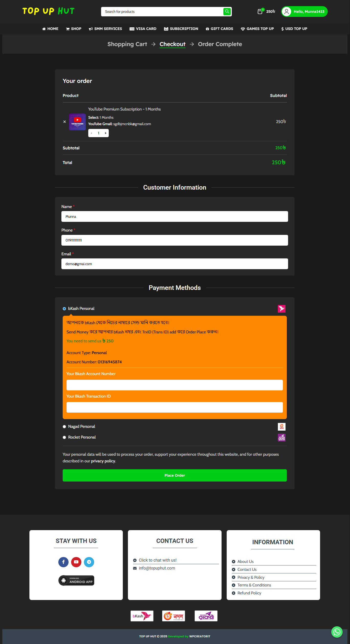
Task: Open the YouTube social icon in footer
Action: click(76, 562)
